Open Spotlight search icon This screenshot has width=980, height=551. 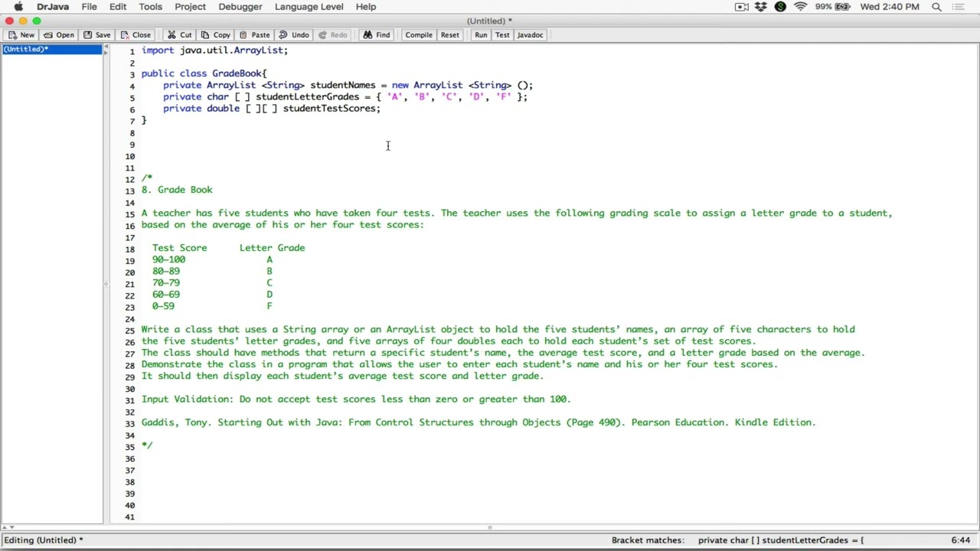click(x=936, y=7)
